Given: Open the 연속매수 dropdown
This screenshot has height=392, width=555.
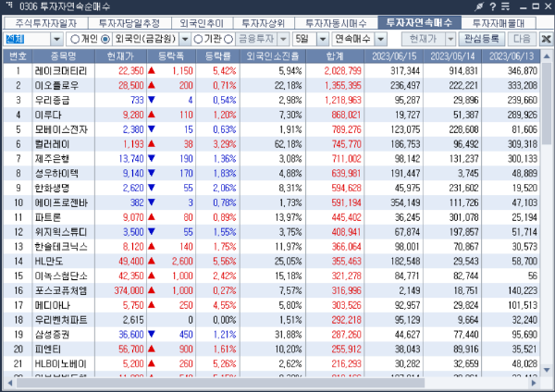Looking at the screenshot, I should coord(380,39).
